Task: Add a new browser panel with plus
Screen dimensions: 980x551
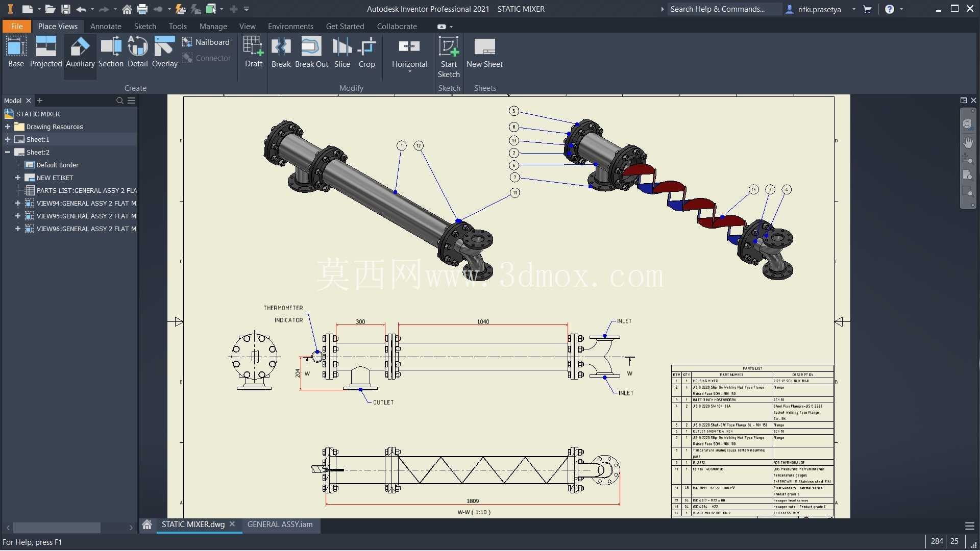Action: click(40, 101)
